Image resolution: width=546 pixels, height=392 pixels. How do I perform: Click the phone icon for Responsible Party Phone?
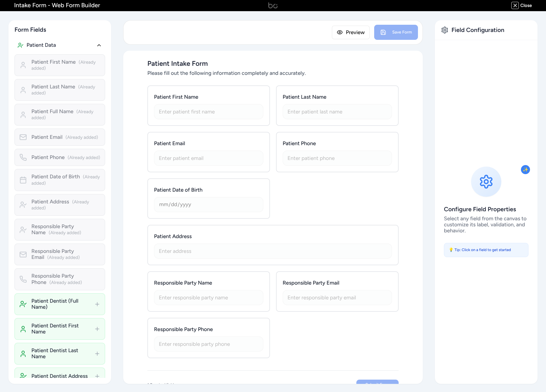pos(23,279)
